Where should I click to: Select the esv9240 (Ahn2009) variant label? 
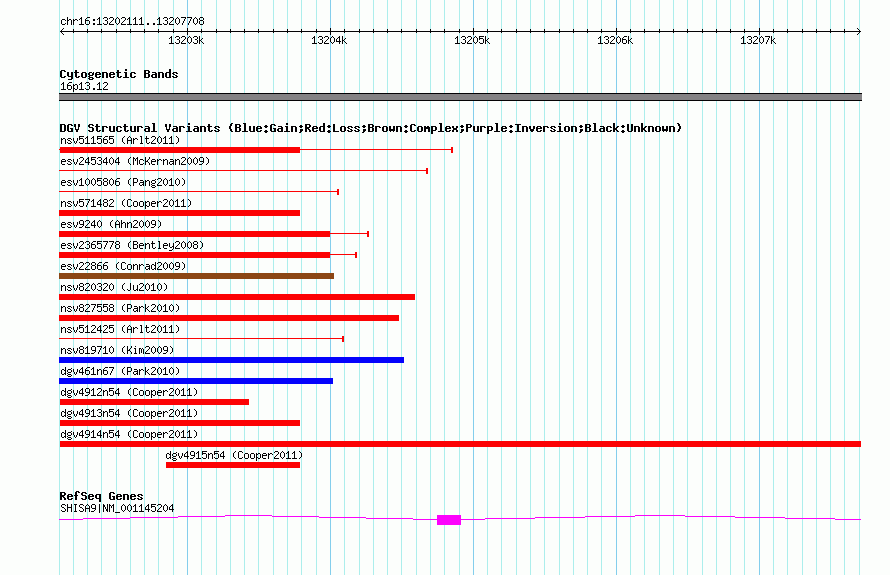pos(111,224)
